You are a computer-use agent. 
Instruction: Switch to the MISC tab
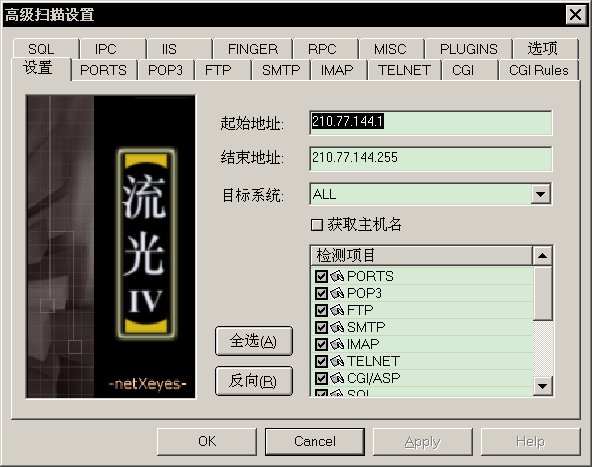[x=392, y=49]
